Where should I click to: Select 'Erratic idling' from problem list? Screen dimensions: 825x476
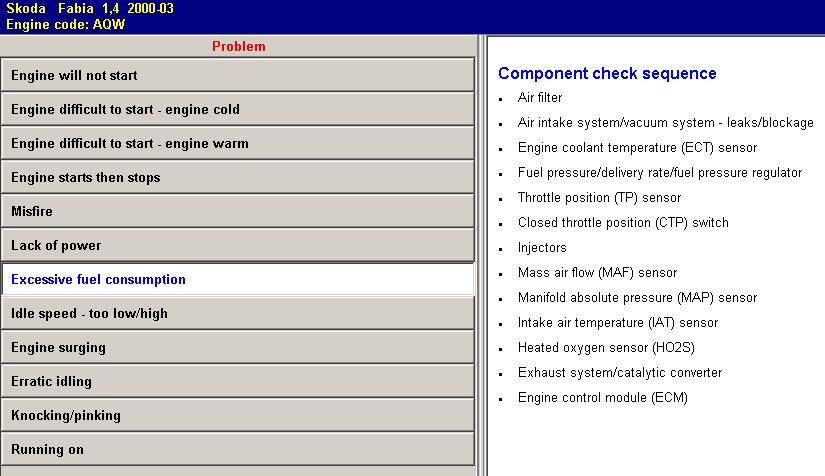pos(238,381)
